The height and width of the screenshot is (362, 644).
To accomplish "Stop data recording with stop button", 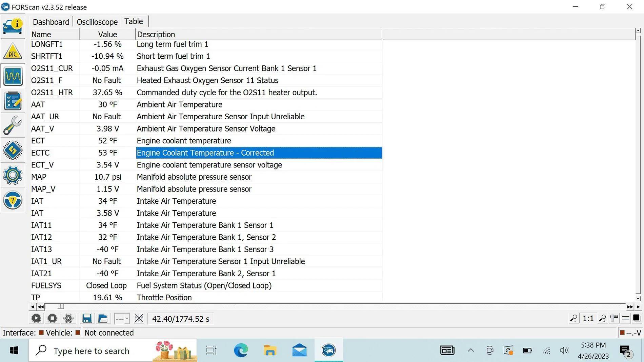I will point(52,318).
